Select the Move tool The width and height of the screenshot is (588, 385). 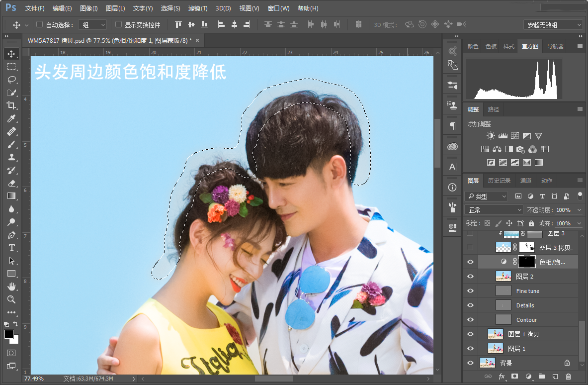click(11, 54)
